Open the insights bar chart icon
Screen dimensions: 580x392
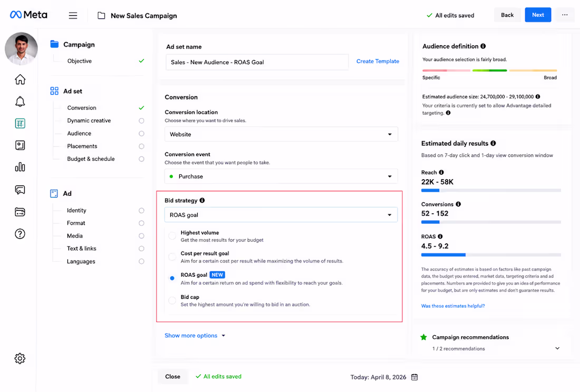tap(20, 167)
